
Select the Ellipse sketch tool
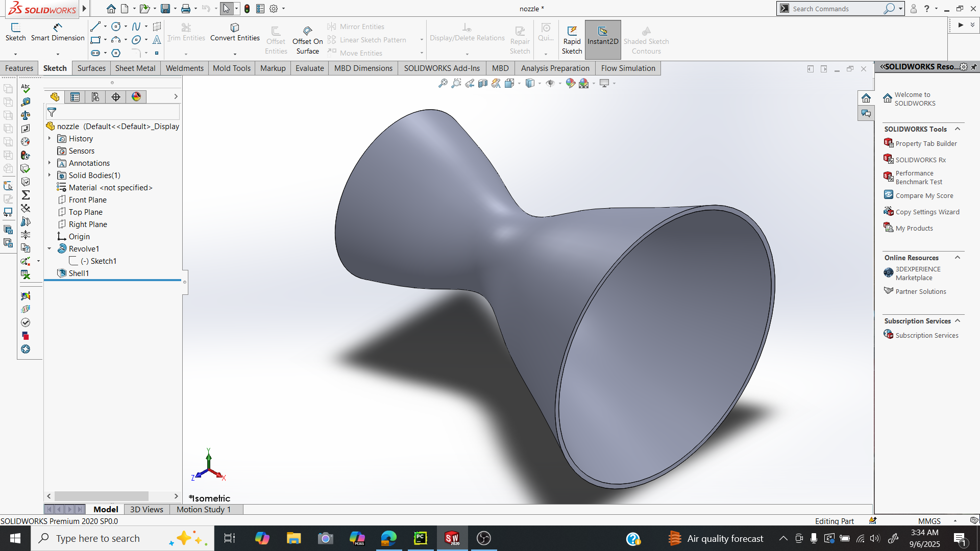coord(136,40)
